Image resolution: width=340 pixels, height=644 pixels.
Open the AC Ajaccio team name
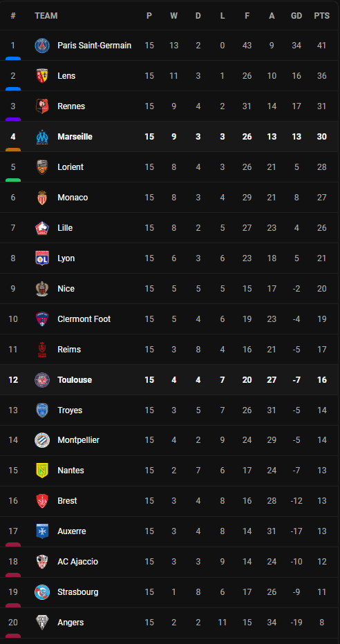(77, 562)
